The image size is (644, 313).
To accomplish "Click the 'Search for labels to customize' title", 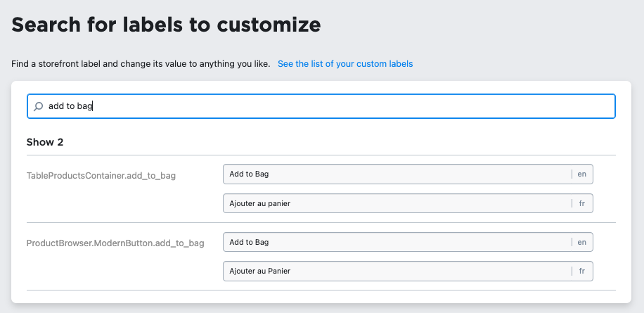I will tap(166, 25).
